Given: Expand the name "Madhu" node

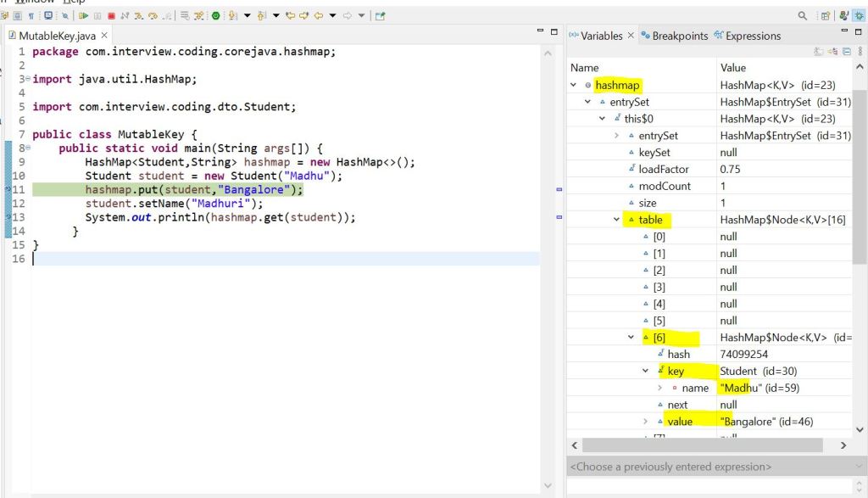Looking at the screenshot, I should (659, 388).
